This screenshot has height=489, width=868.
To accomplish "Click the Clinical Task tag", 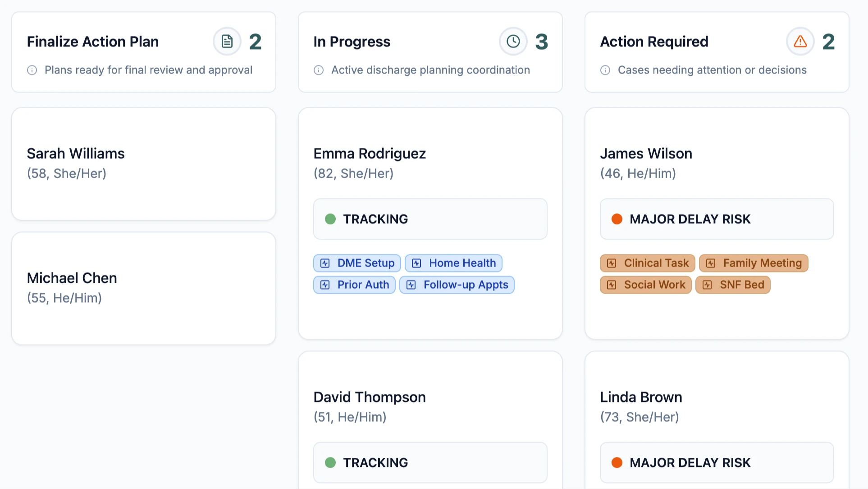I will (647, 263).
